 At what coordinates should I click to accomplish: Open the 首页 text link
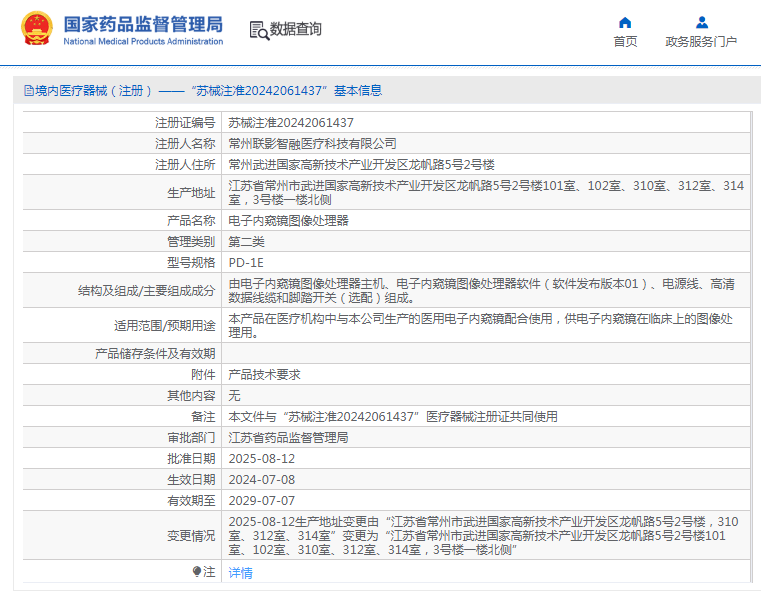625,42
